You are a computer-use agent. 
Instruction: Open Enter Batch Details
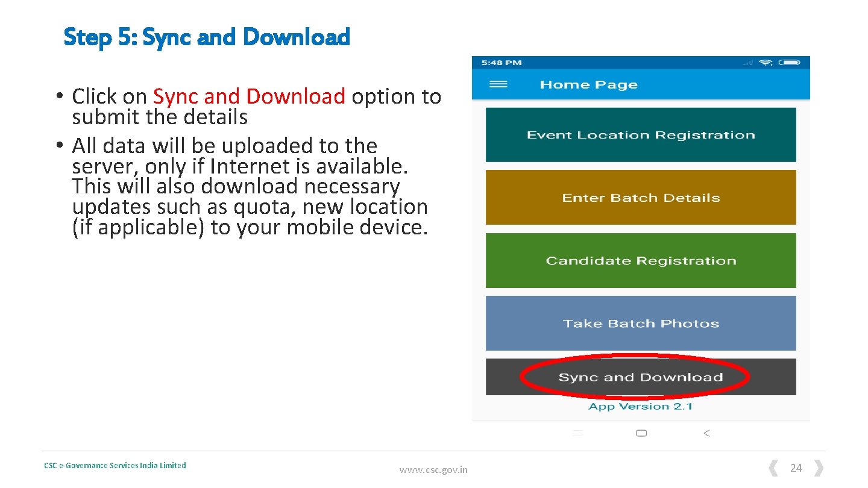coord(641,198)
